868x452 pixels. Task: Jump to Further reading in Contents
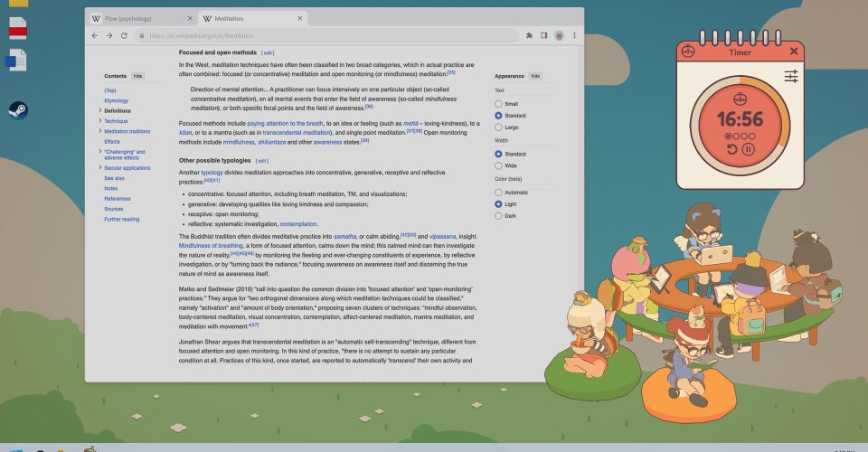122,219
